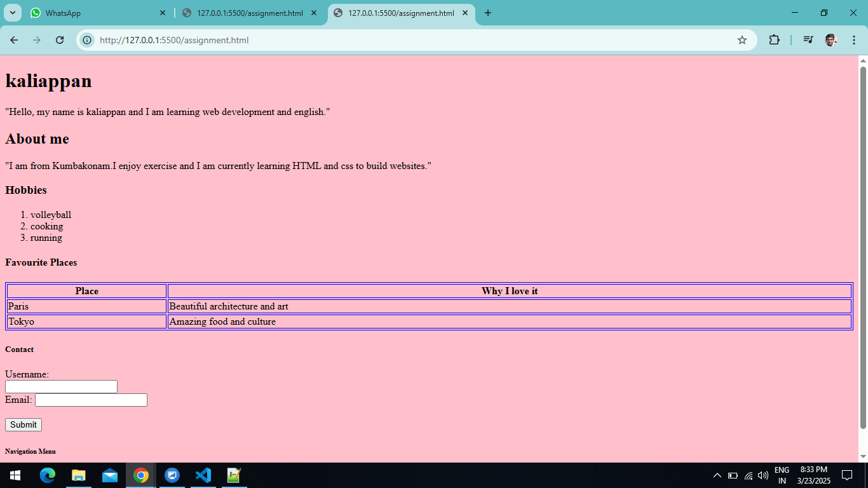Click the site info icon in address bar
868x488 pixels.
(x=86, y=39)
